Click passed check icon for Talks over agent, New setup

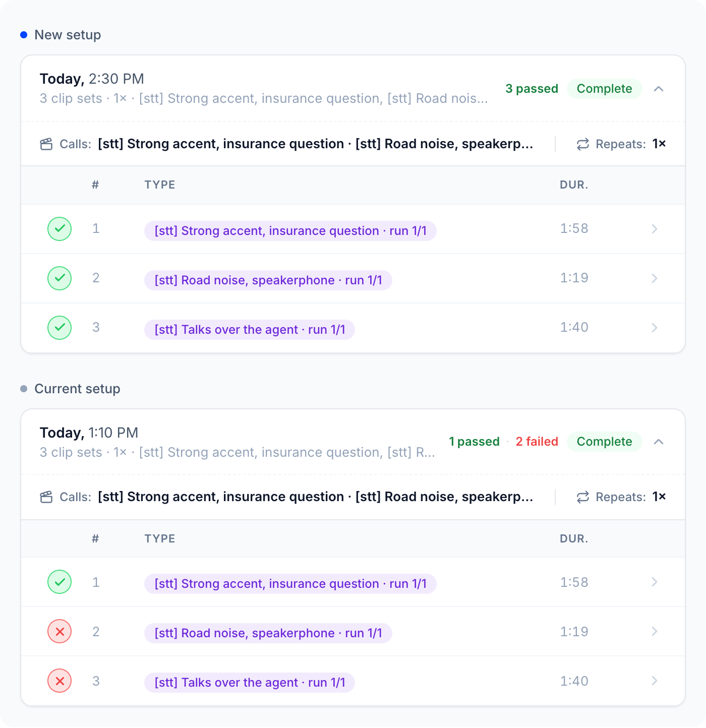[x=60, y=328]
